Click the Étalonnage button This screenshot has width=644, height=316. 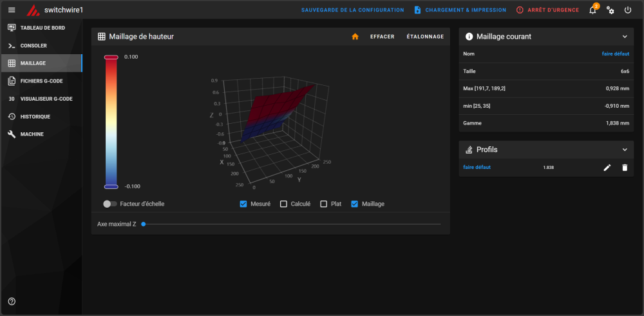pos(425,37)
